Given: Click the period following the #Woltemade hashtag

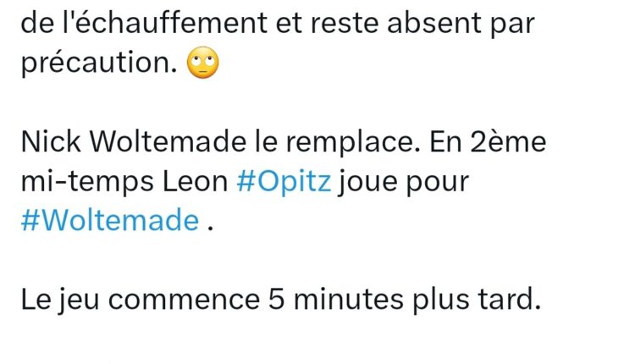Looking at the screenshot, I should (x=210, y=229).
